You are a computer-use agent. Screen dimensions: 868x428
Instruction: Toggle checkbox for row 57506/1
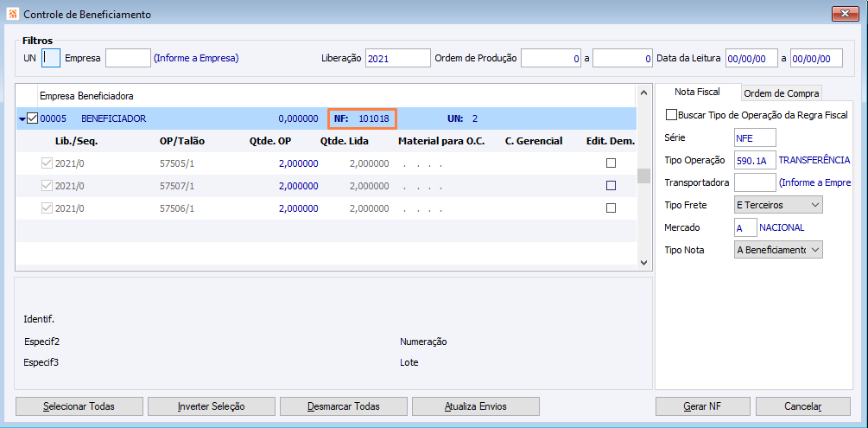point(47,208)
